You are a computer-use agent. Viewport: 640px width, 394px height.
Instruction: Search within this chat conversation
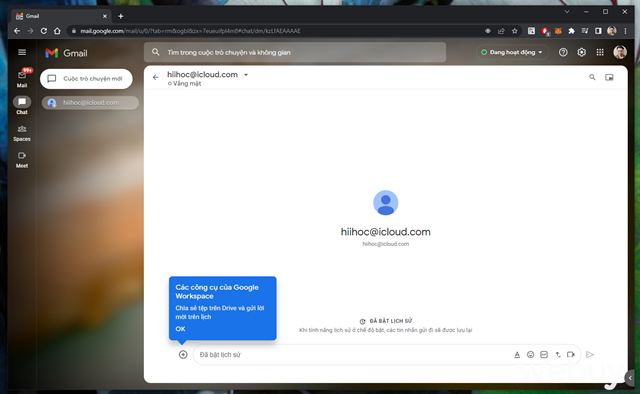point(592,77)
